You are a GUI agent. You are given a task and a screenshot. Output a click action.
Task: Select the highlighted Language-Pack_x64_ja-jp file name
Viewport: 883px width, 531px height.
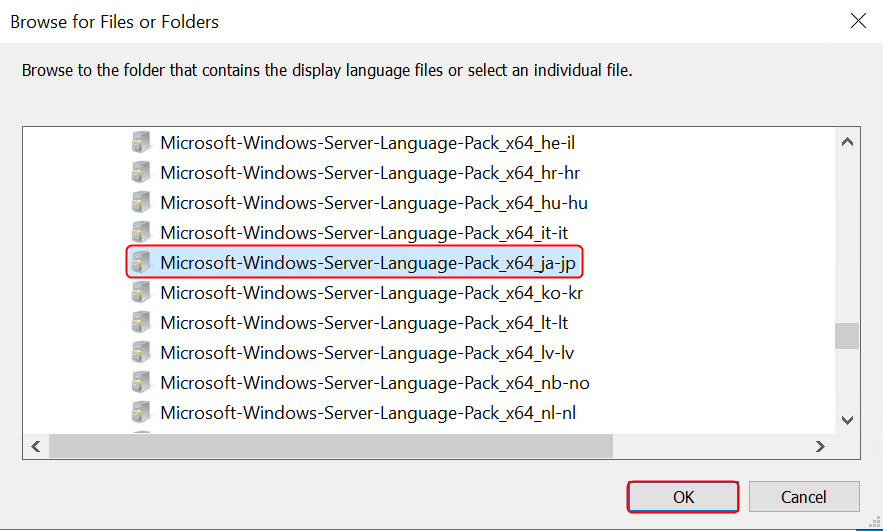pos(368,263)
